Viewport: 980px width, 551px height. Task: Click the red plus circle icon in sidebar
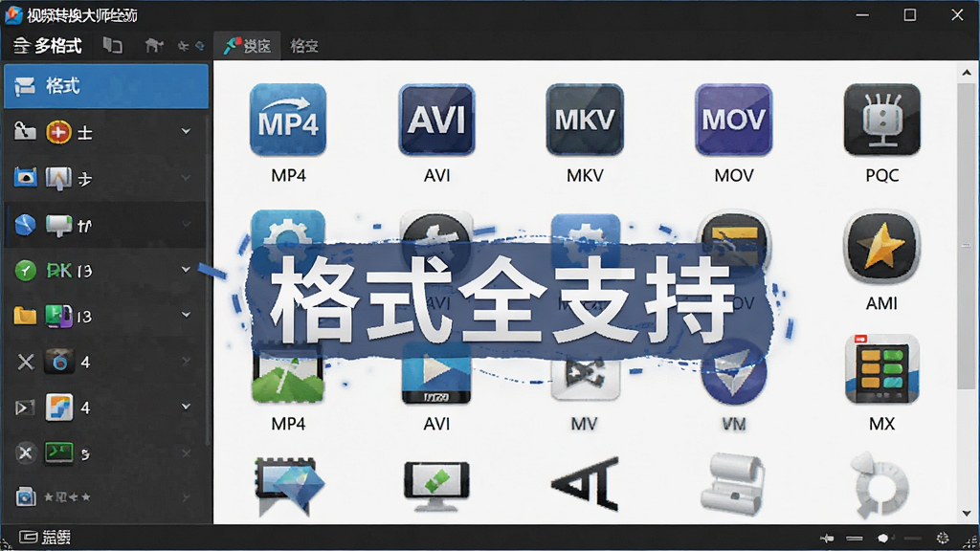(58, 132)
